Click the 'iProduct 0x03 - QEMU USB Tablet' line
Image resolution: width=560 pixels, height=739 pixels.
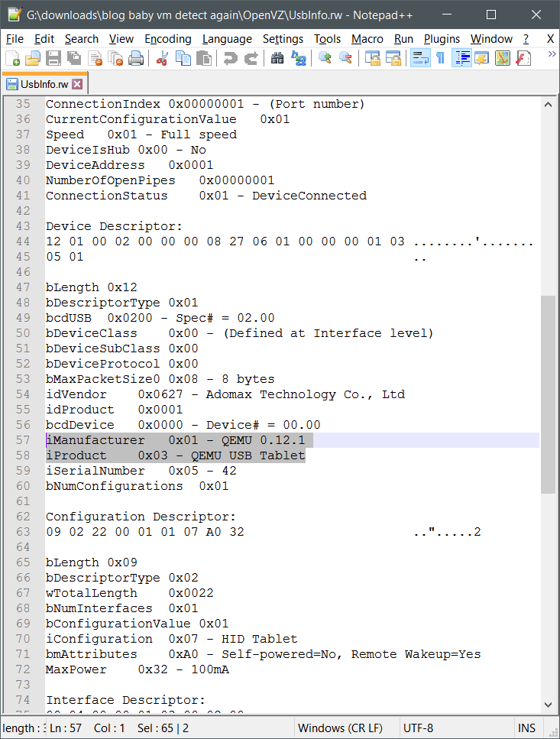(x=175, y=455)
